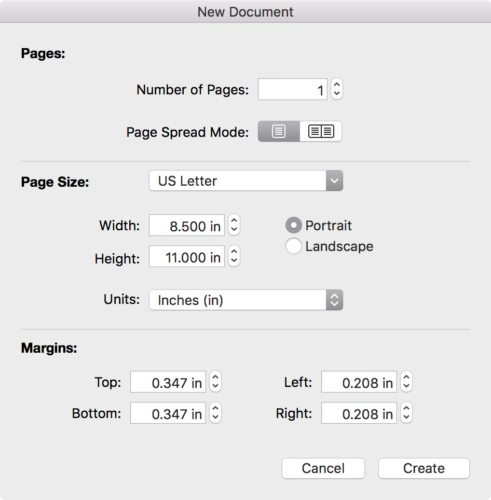491x500 pixels.
Task: Click the Bottom margin stepper arrows
Action: click(215, 413)
